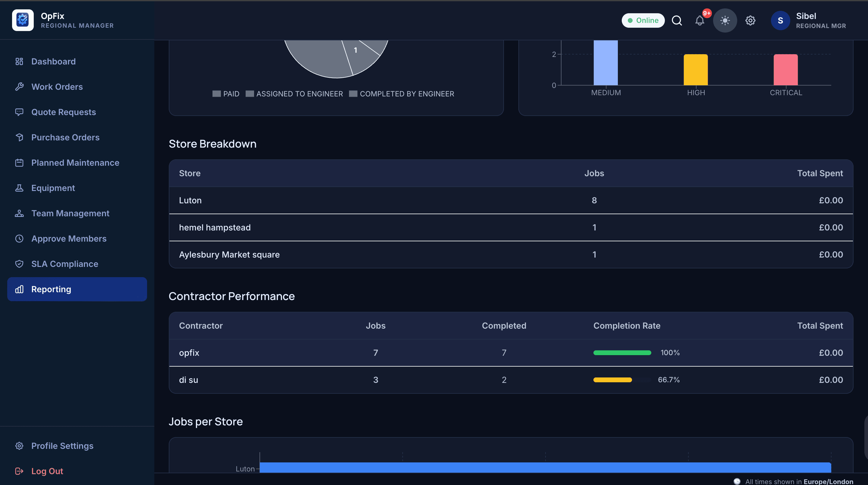
Task: Click the Contractor Performance heading
Action: [x=231, y=296]
